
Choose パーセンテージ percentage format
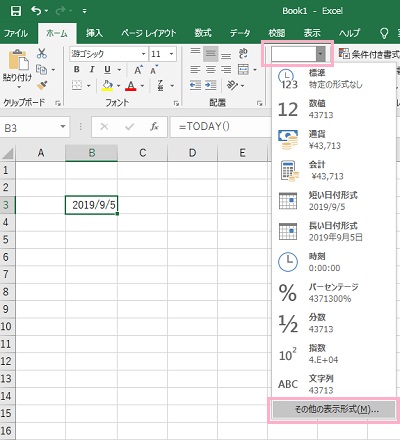pyautogui.click(x=334, y=293)
